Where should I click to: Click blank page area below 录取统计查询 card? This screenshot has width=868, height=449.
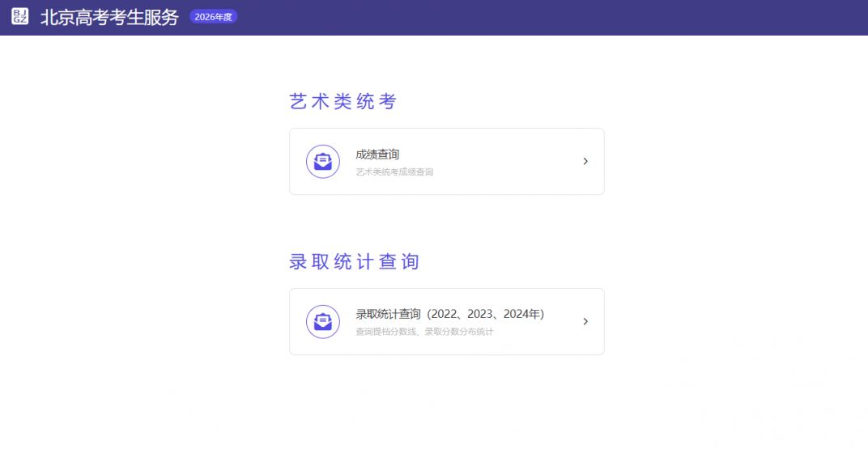tap(445, 400)
